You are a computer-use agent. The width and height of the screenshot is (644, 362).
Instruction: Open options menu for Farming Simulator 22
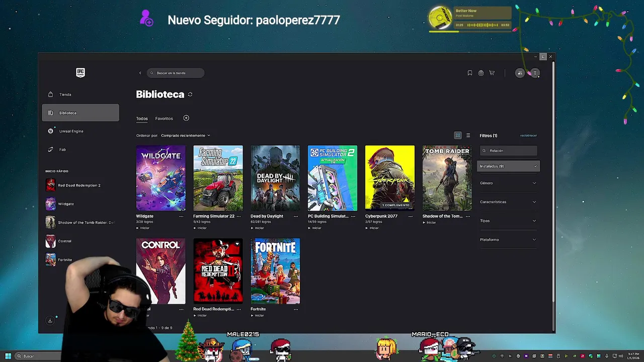click(238, 216)
